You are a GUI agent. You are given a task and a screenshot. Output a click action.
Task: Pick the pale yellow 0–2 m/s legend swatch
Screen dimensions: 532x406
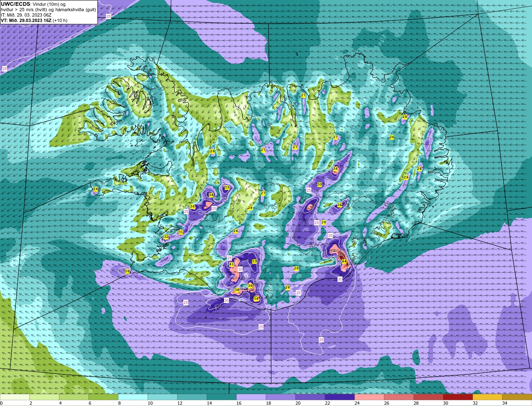[15, 397]
